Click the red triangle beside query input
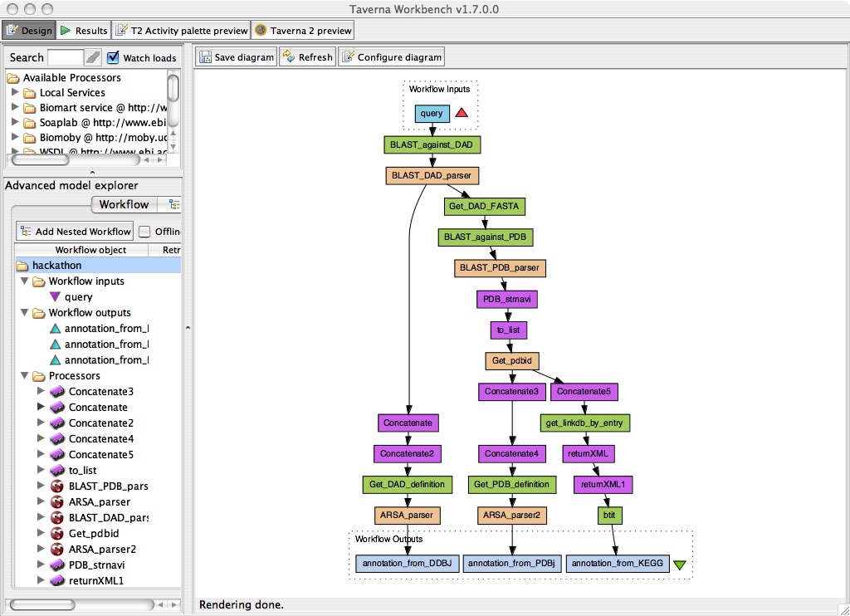850x616 pixels. click(x=462, y=113)
